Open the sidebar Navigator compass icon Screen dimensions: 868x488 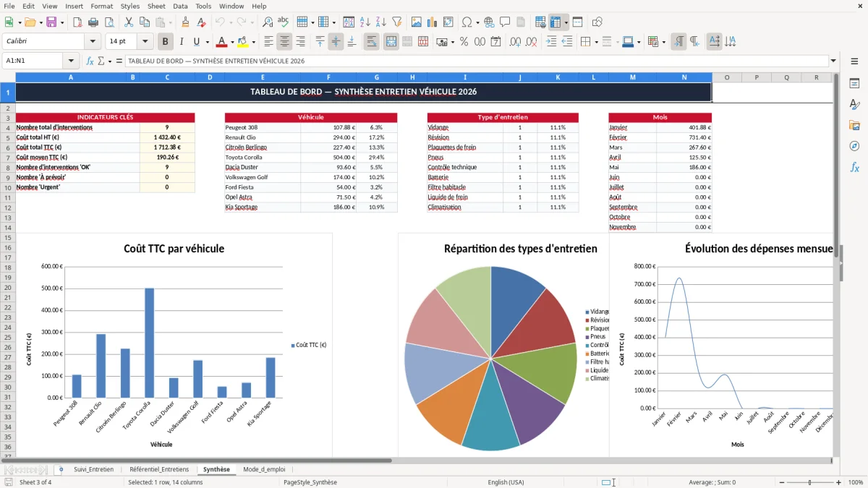pyautogui.click(x=854, y=146)
